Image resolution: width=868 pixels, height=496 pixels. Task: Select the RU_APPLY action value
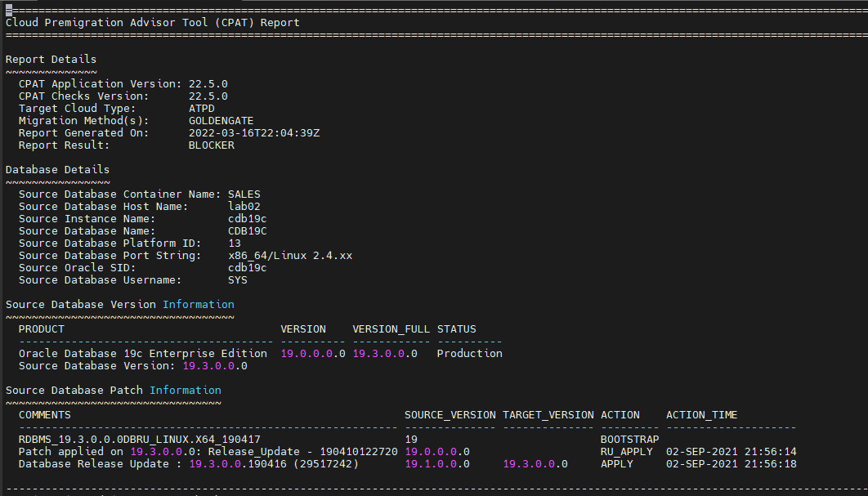click(x=626, y=451)
